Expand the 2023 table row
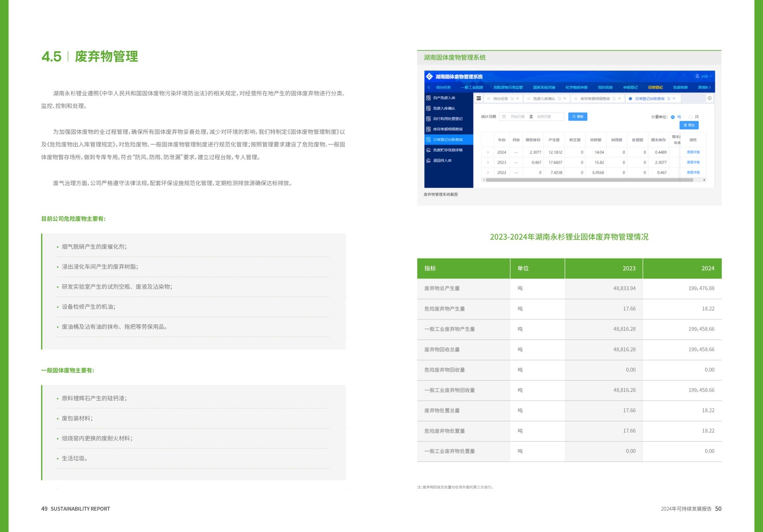Screen dimensions: 763x532 point(488,163)
